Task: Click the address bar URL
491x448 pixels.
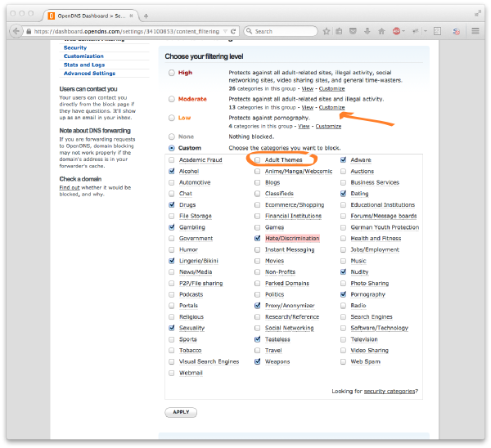Action: pos(127,31)
